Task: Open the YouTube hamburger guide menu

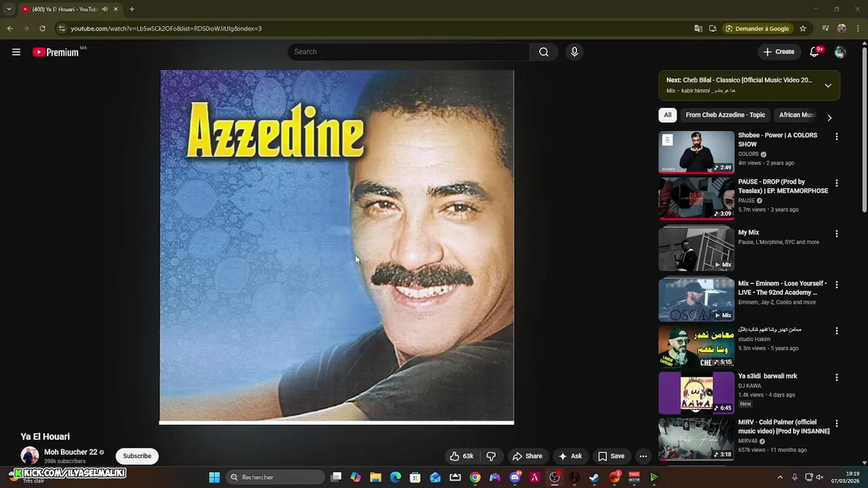Action: point(16,52)
